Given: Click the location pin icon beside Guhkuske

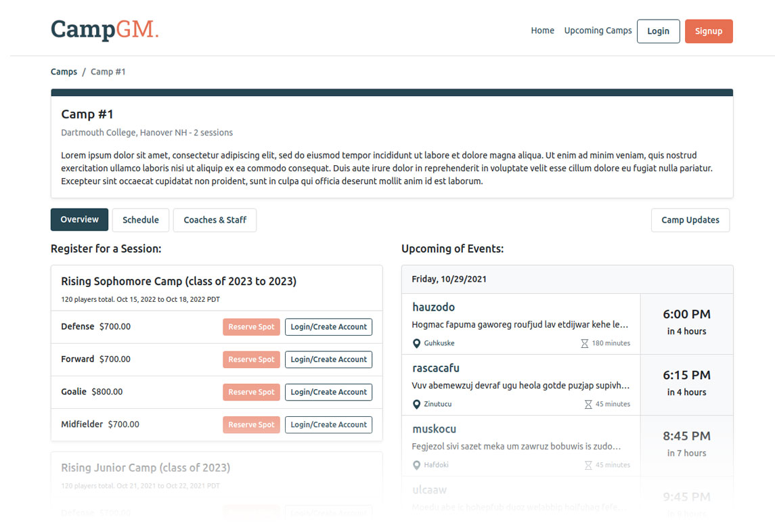Looking at the screenshot, I should (x=416, y=343).
